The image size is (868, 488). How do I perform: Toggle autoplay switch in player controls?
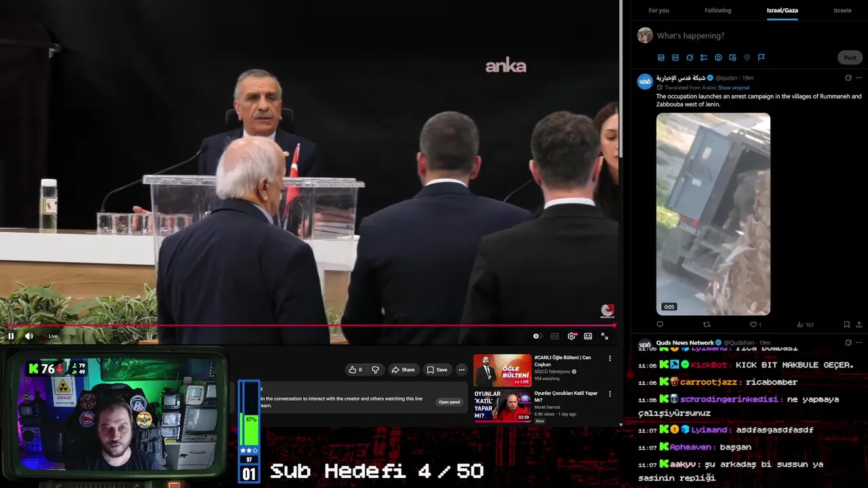point(536,336)
